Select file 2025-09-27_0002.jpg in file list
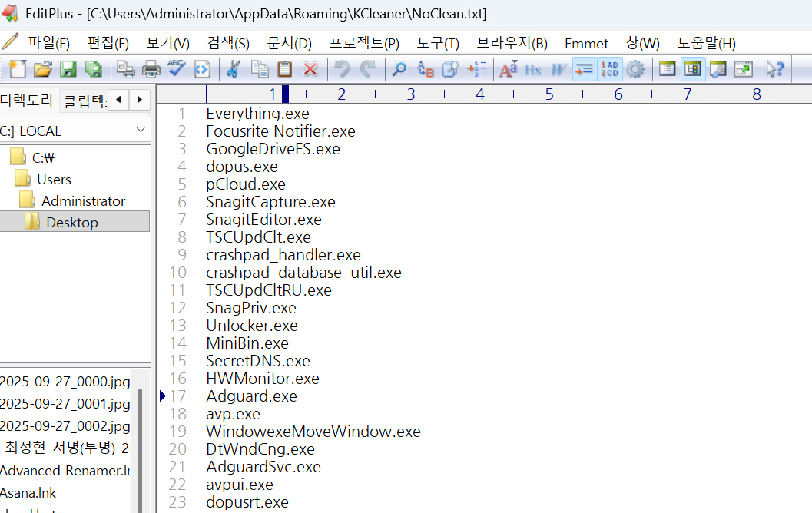This screenshot has height=513, width=812. [x=65, y=426]
